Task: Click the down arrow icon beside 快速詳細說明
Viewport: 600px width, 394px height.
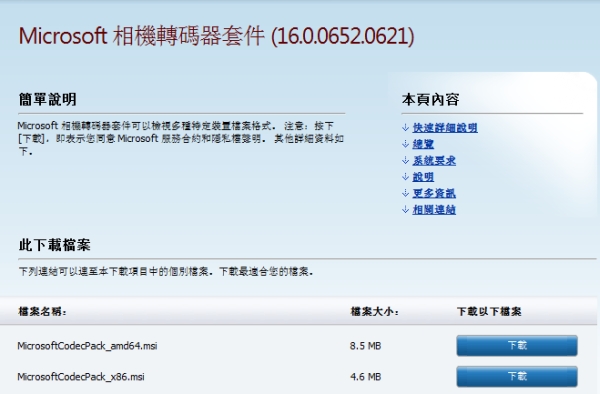Action: pos(406,128)
